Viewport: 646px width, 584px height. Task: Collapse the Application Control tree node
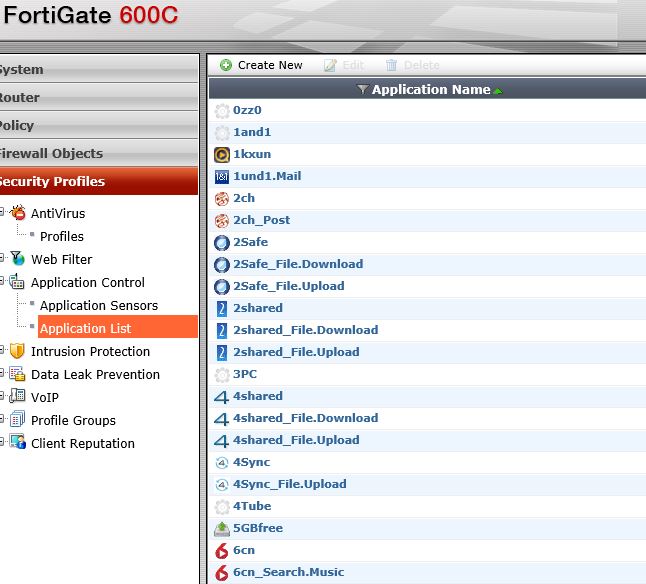tap(2, 281)
